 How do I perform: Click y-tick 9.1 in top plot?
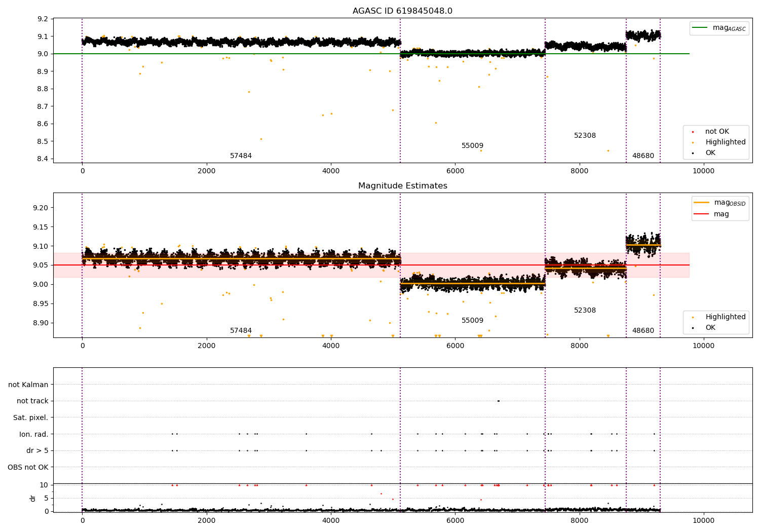pyautogui.click(x=43, y=36)
